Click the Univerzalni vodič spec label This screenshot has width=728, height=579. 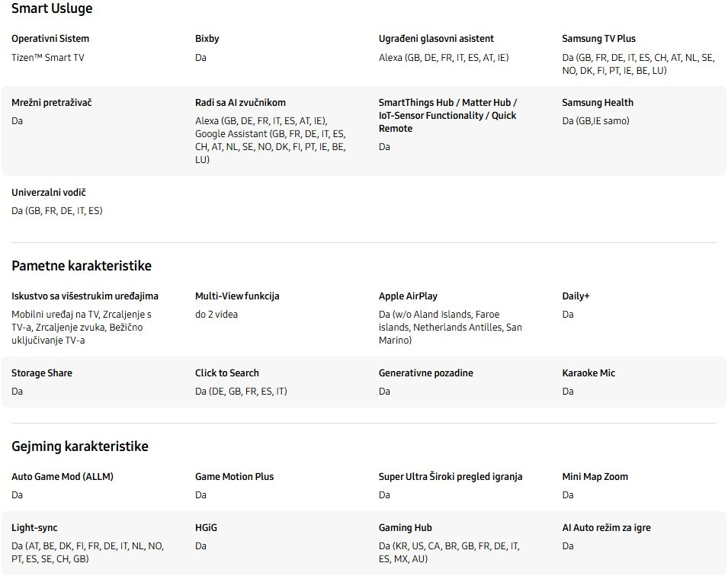tap(49, 193)
